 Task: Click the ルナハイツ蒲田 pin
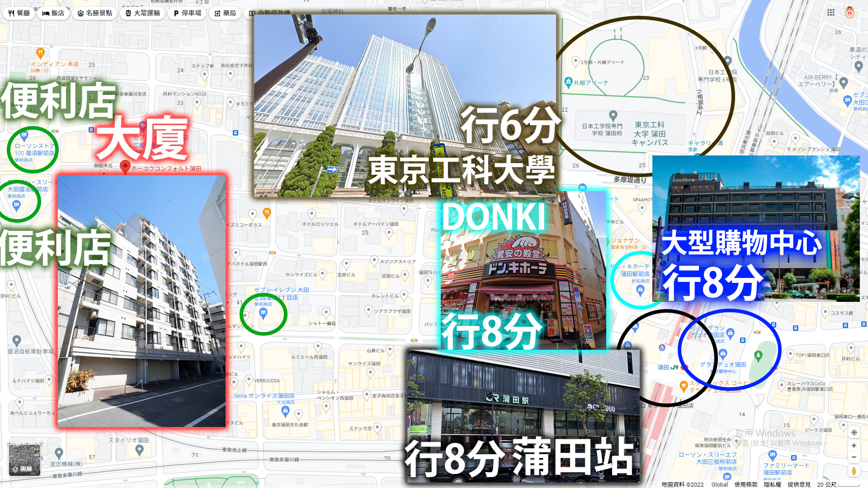click(49, 380)
